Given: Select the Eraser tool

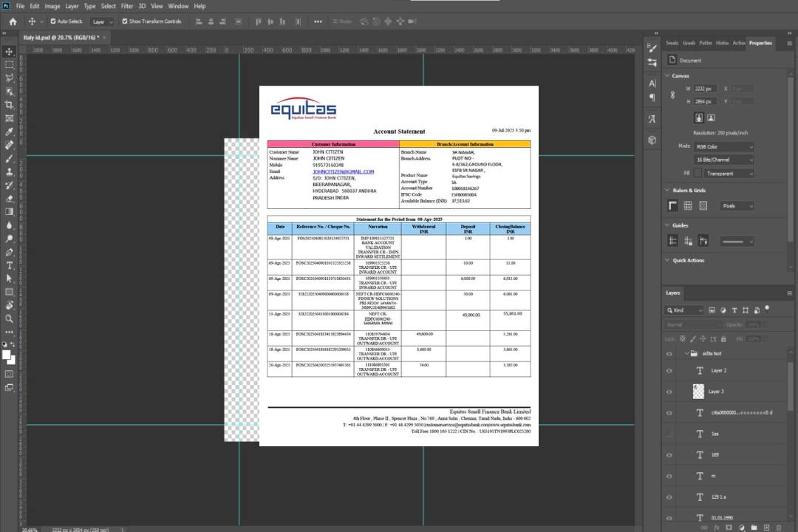Looking at the screenshot, I should pos(9,199).
